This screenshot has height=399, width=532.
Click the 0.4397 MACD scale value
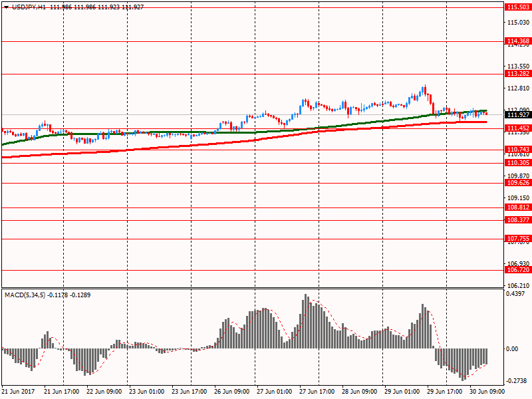click(515, 294)
